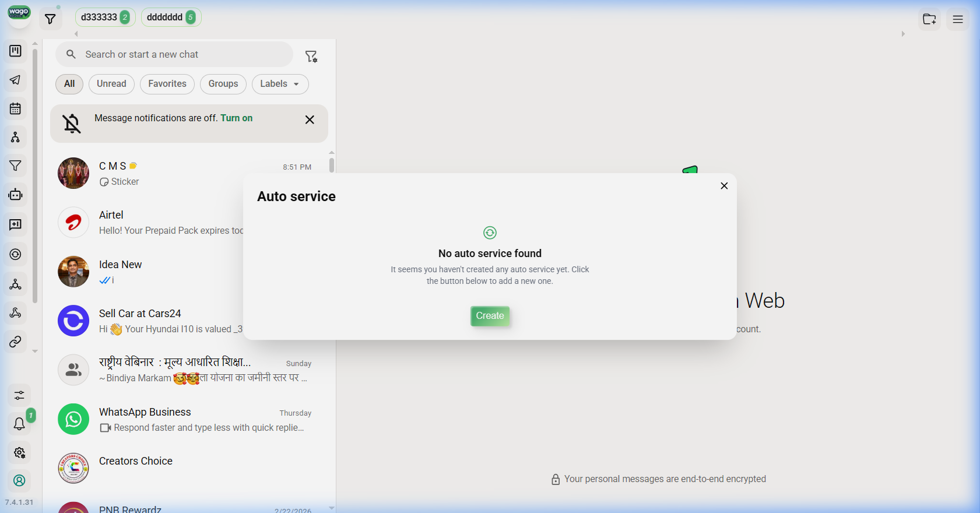The width and height of the screenshot is (980, 513).
Task: Click the chat list scroll-down arrow
Action: tap(332, 508)
